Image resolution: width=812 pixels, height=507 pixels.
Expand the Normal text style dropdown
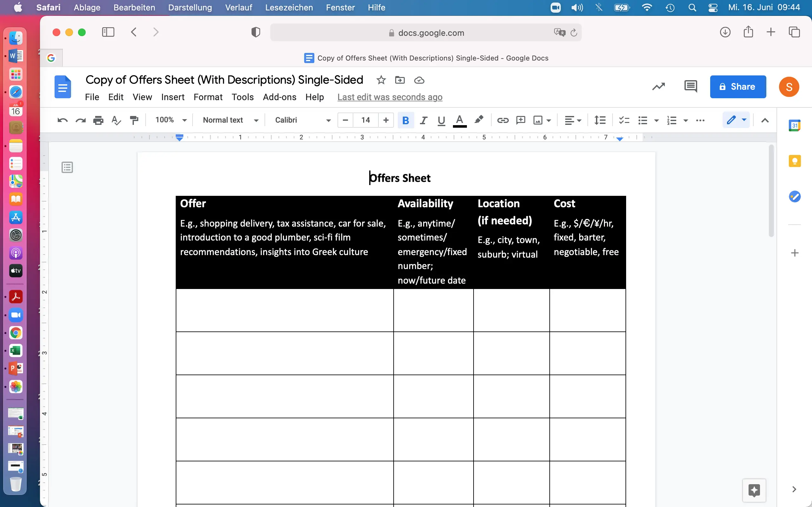click(230, 120)
